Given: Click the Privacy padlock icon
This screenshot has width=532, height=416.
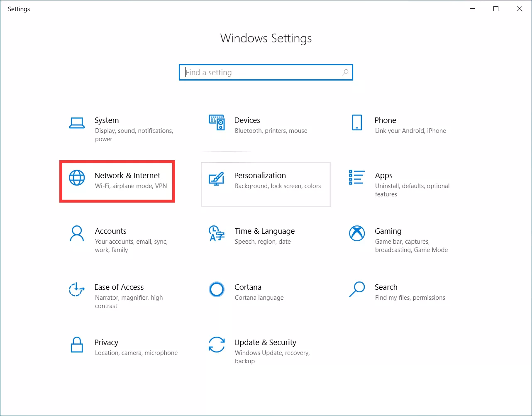Looking at the screenshot, I should (x=77, y=345).
